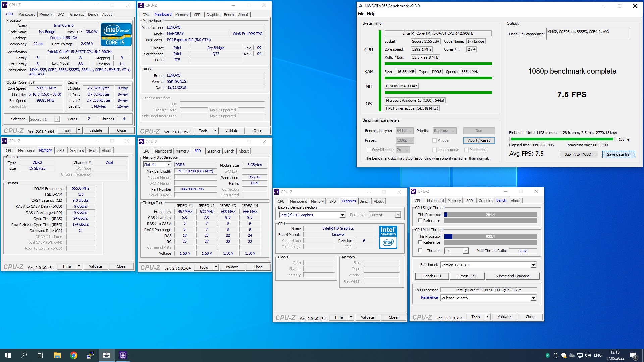Open network status tray icon
Screen dimensions: 644x362
580,355
